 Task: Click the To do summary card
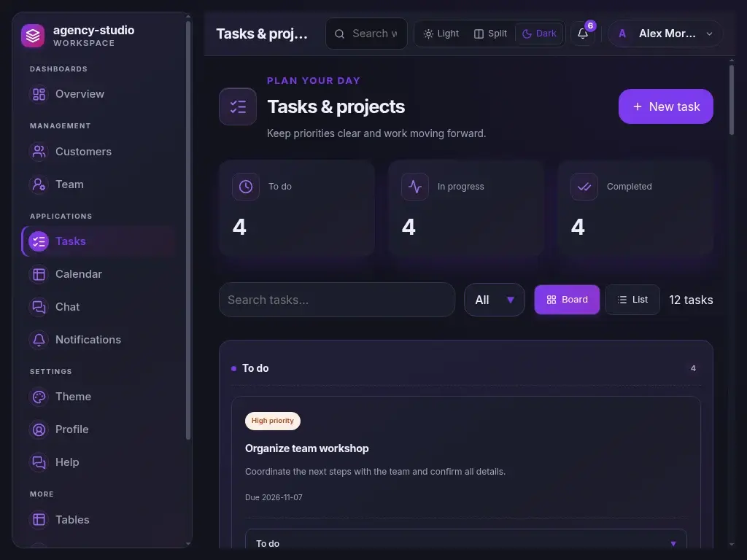[x=297, y=208]
